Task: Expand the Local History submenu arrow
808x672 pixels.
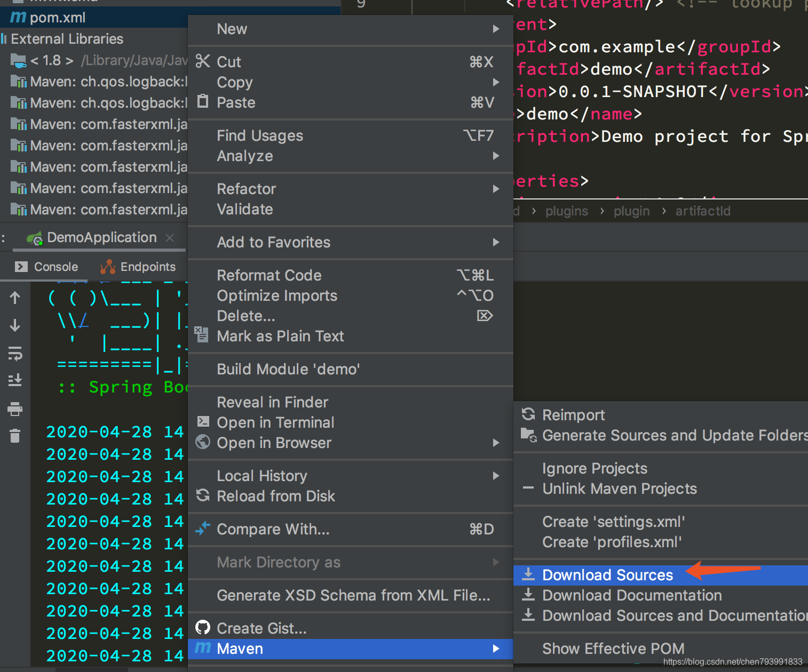Action: [x=496, y=476]
